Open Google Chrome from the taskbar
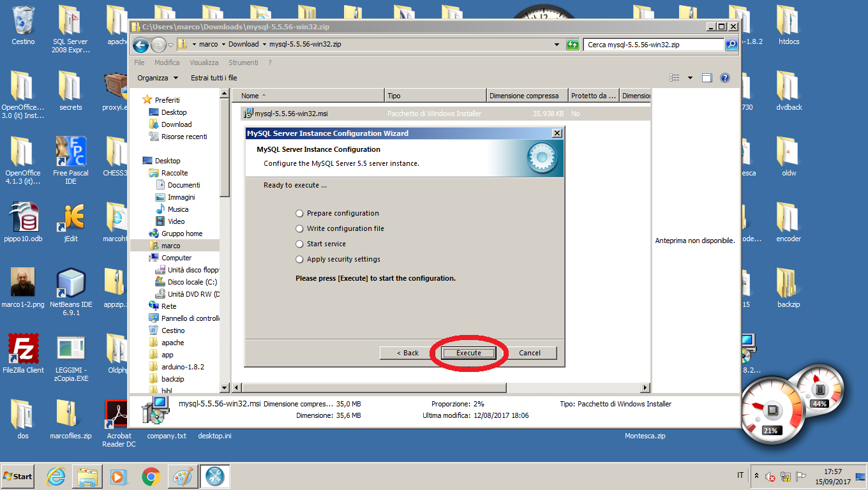This screenshot has width=868, height=490. pos(151,476)
